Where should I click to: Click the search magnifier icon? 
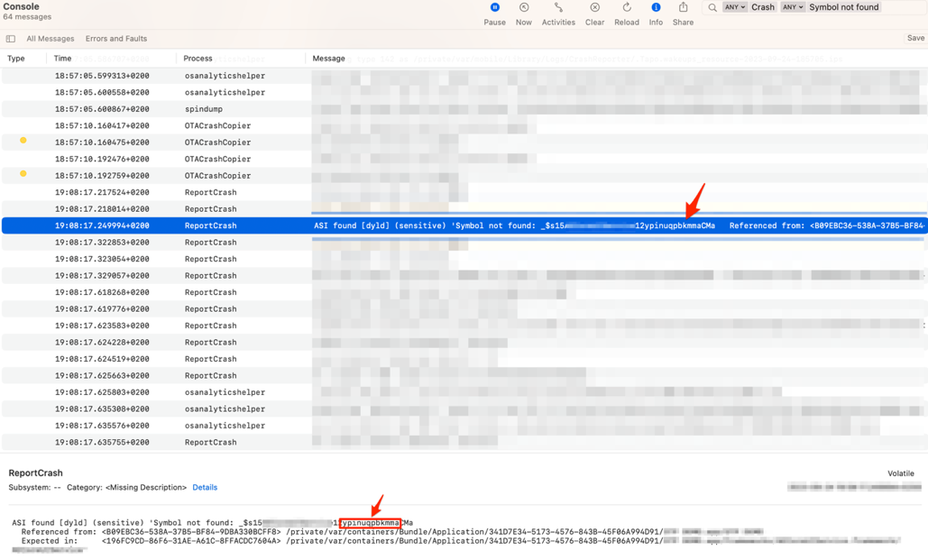712,7
